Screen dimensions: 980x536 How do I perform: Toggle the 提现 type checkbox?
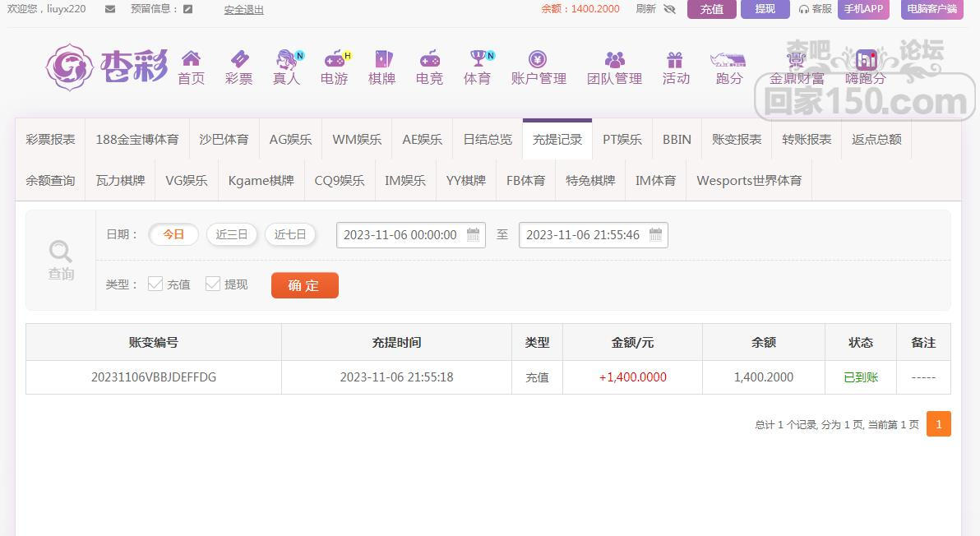tap(213, 284)
